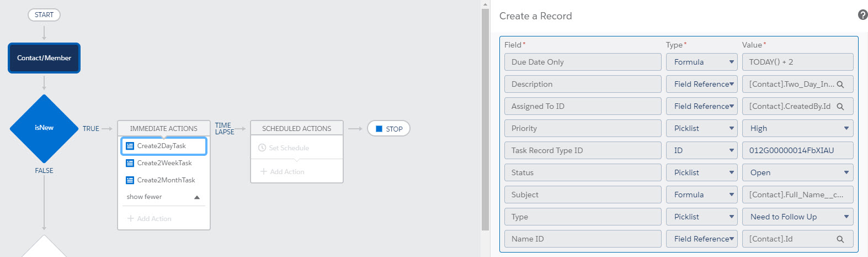Click the TODAY() + 2 value field
This screenshot has width=868, height=257.
point(797,62)
